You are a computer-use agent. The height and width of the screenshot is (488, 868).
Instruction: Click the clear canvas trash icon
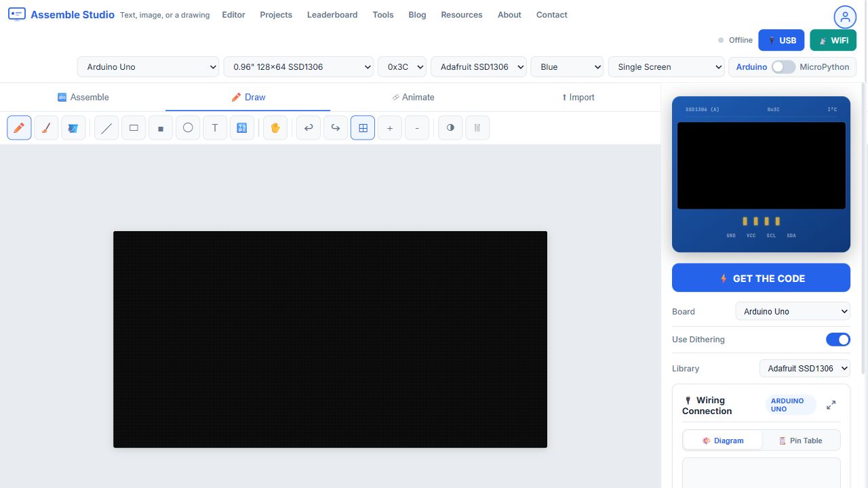point(477,127)
